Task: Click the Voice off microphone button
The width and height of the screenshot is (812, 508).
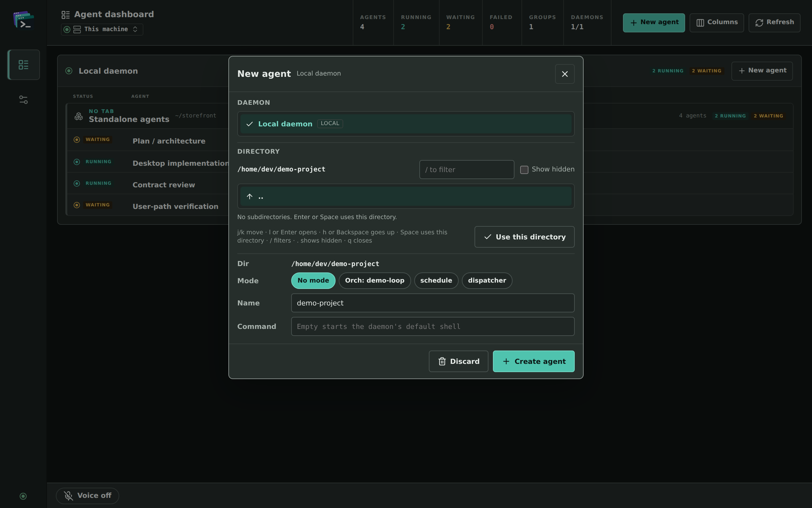Action: [87, 496]
